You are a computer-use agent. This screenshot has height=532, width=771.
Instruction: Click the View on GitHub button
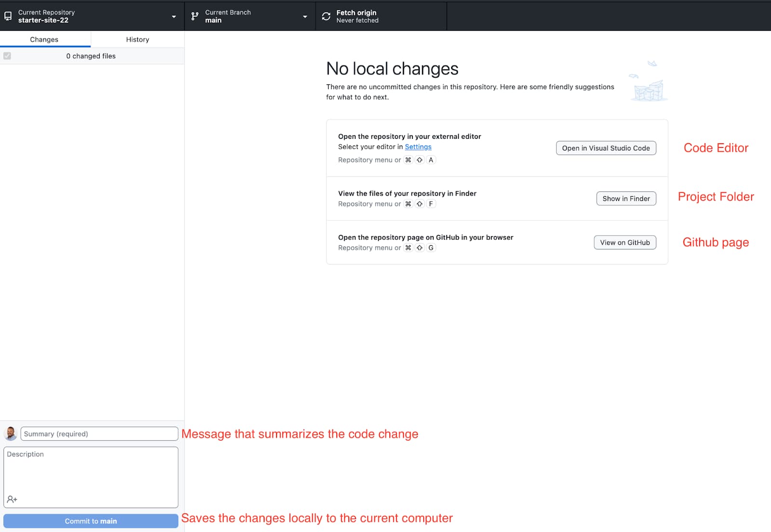click(x=625, y=242)
